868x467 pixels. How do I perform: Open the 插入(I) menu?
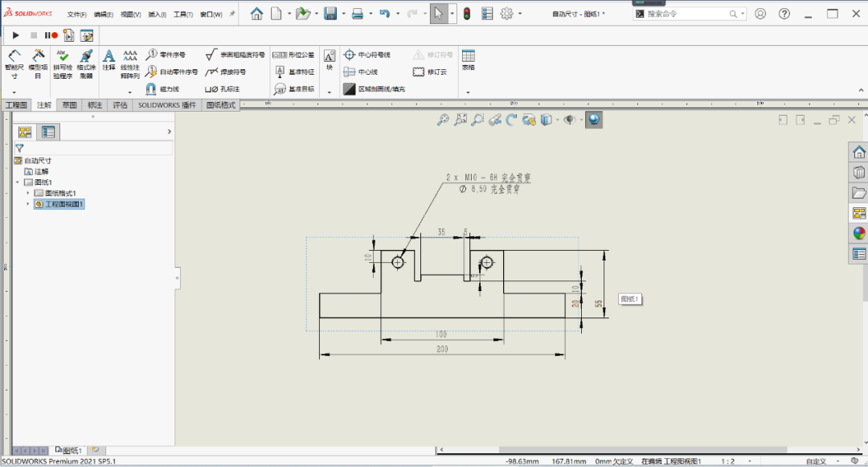pyautogui.click(x=158, y=14)
